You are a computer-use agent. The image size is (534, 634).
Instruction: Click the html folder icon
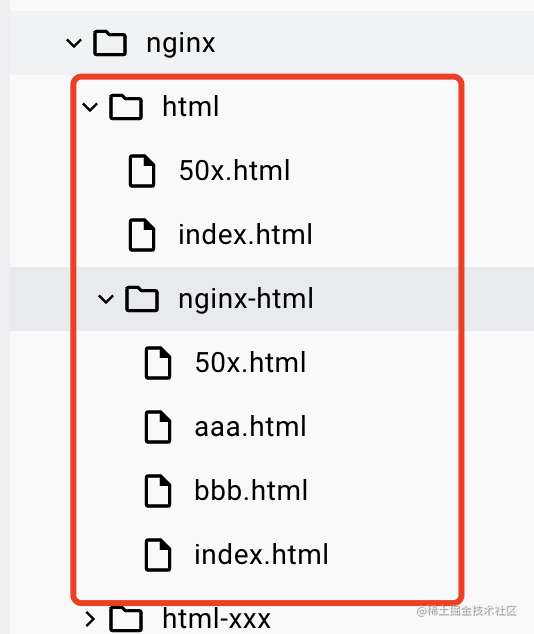pyautogui.click(x=126, y=107)
